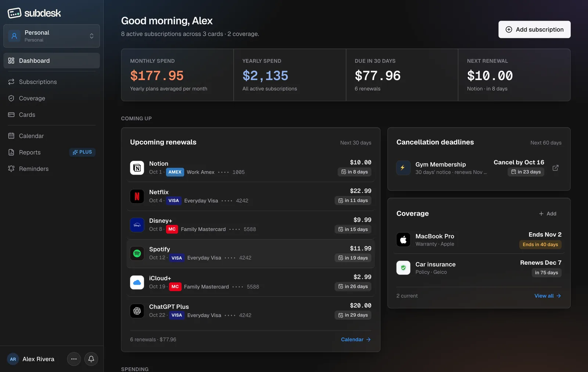Click the MC badge on Disney+ row

(x=172, y=229)
